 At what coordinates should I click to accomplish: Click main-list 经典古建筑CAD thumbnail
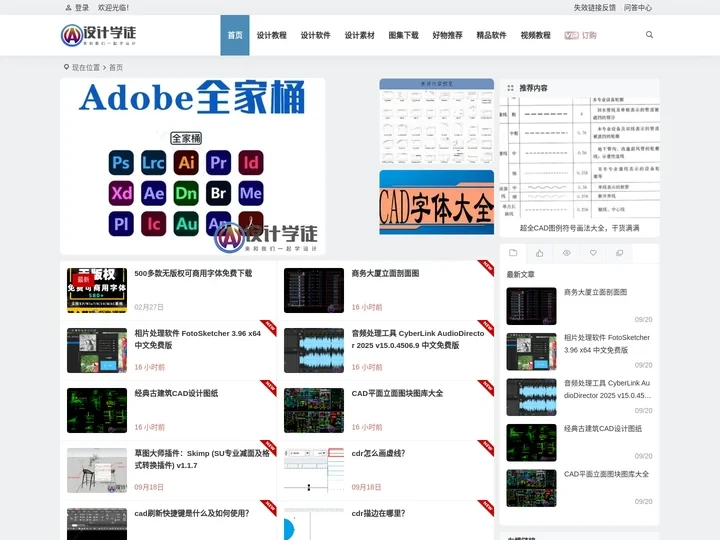(97, 411)
